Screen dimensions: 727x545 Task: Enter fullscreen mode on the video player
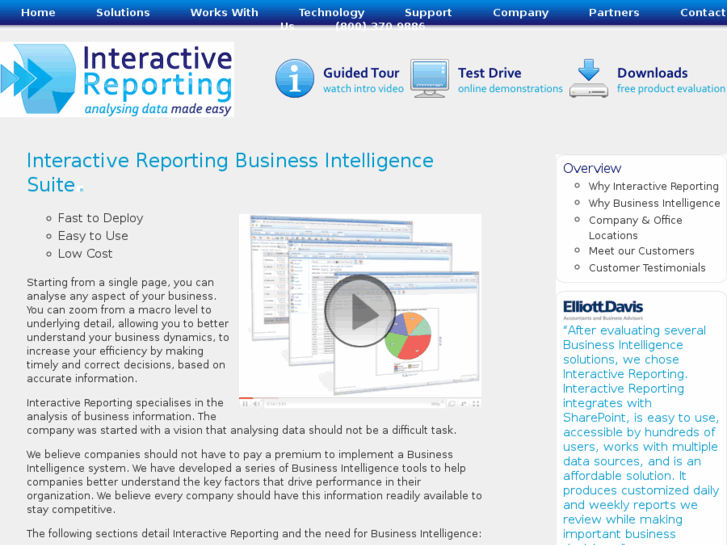pyautogui.click(x=476, y=404)
